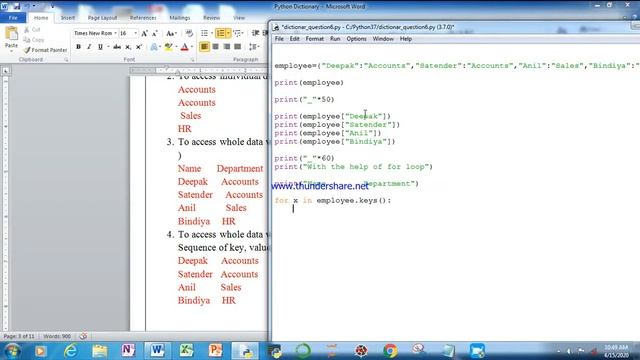The width and height of the screenshot is (640, 360).
Task: Click the Multilevel List icon
Action: (238, 33)
